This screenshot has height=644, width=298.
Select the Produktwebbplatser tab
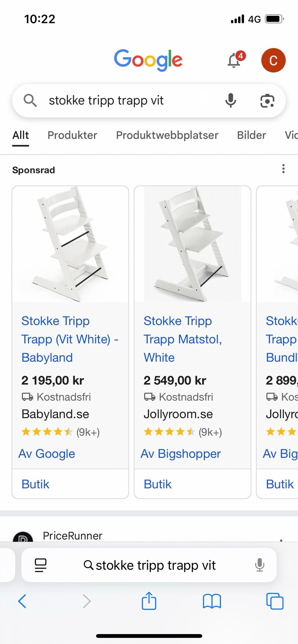(167, 135)
